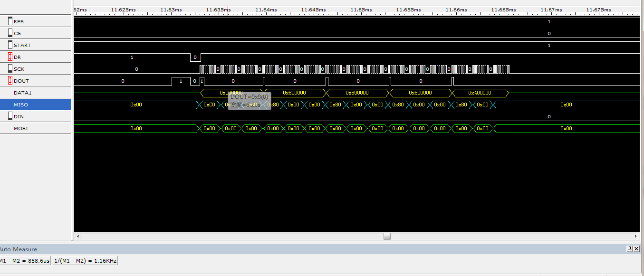Select the DATA1 bus row
This screenshot has width=644, height=276.
point(36,93)
